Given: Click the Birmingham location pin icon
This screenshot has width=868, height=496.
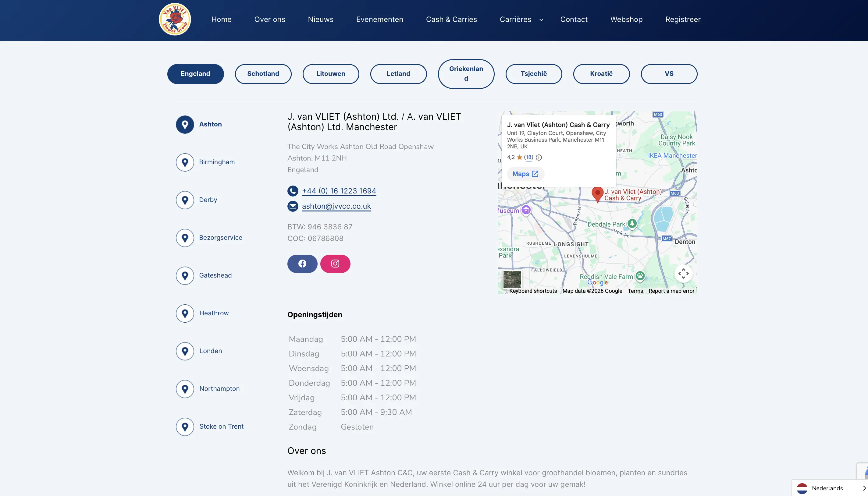Looking at the screenshot, I should pos(185,162).
